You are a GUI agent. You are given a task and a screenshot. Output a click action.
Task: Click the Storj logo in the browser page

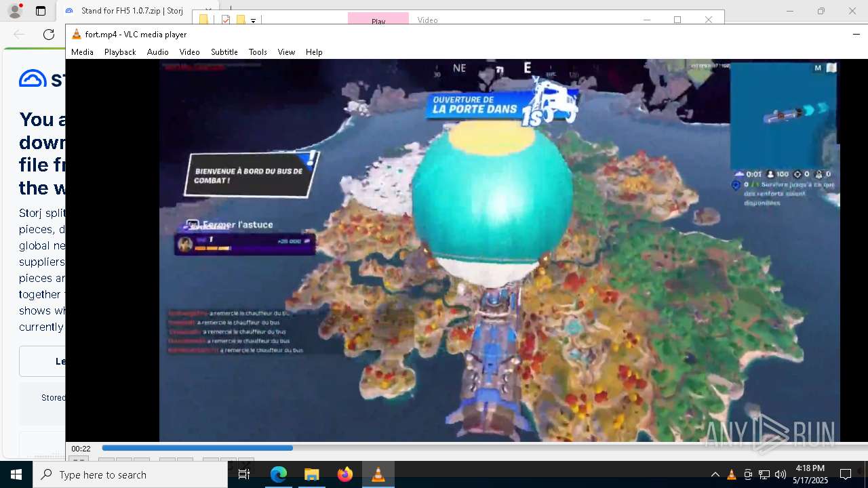[42, 79]
